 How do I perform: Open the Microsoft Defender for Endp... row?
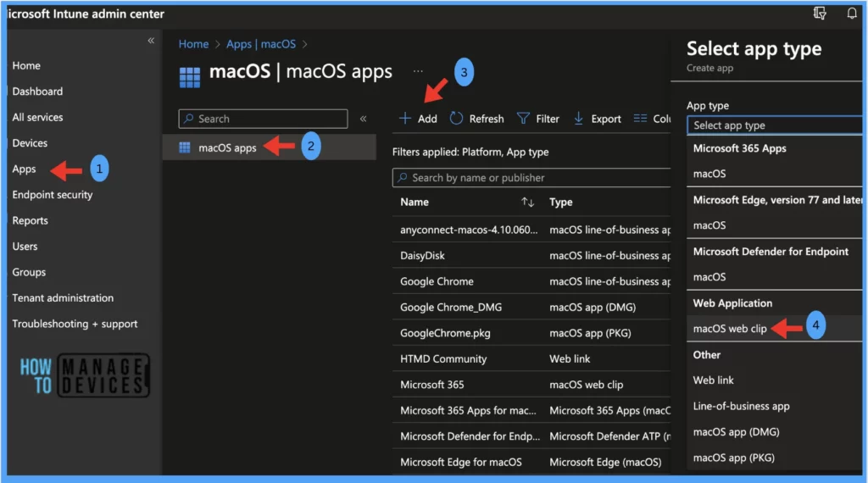point(531,436)
